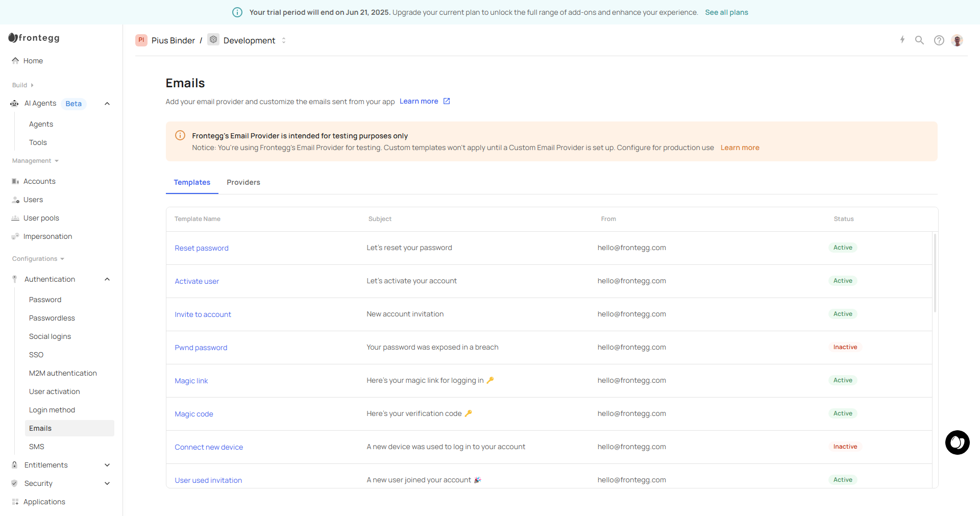Click the Authentication key icon
The width and height of the screenshot is (980, 516).
(15, 279)
